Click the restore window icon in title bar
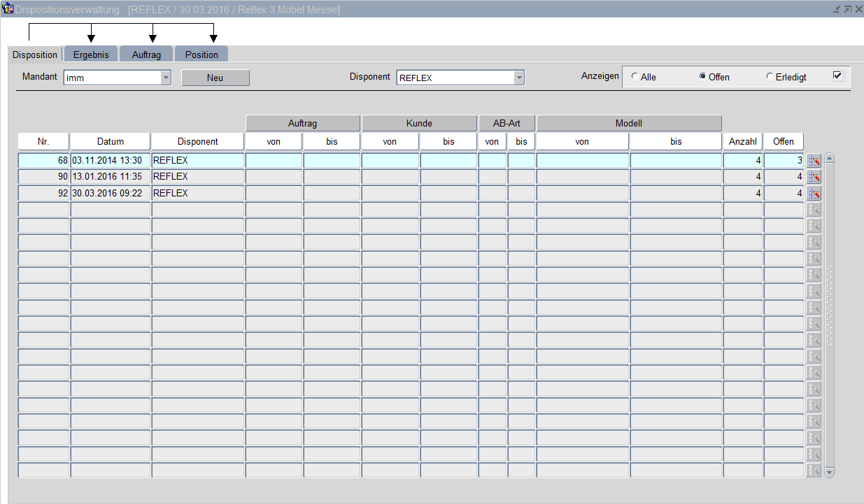The image size is (864, 504). pos(847,9)
